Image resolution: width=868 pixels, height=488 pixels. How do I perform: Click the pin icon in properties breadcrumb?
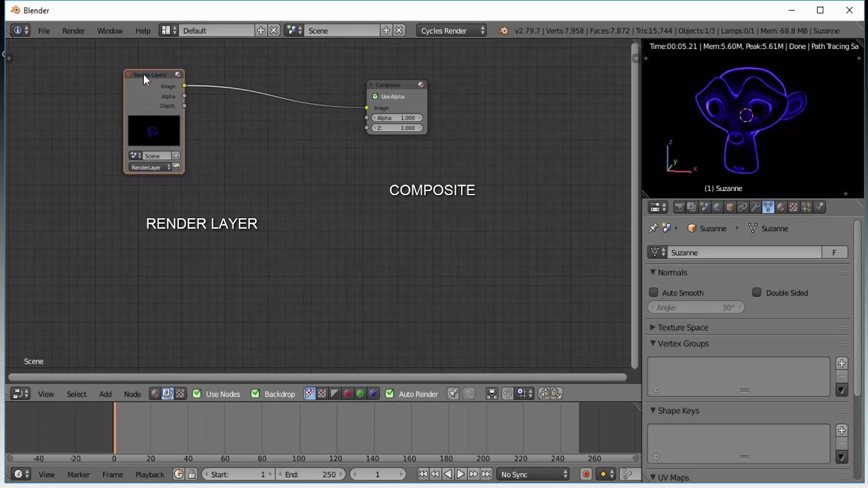click(653, 228)
